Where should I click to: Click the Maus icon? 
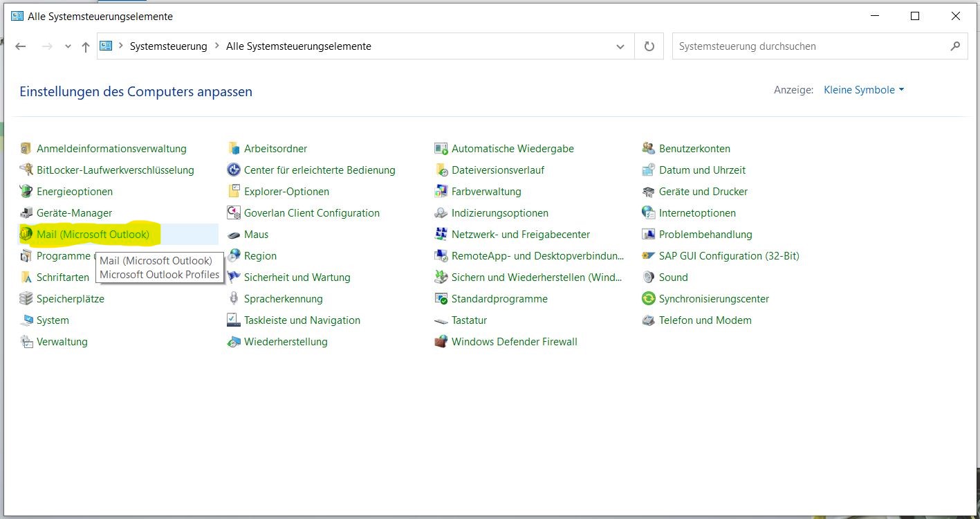click(233, 235)
